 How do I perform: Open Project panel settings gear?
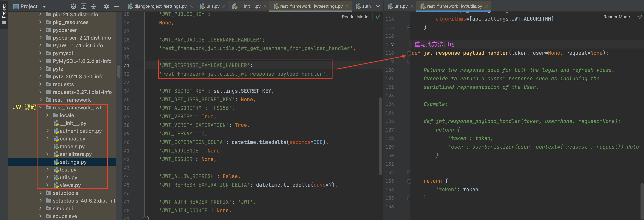[x=106, y=6]
